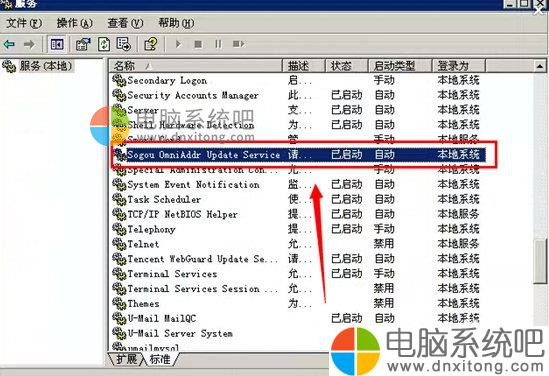Click the Stop Service square icon
549x376 pixels.
pyautogui.click(x=198, y=44)
